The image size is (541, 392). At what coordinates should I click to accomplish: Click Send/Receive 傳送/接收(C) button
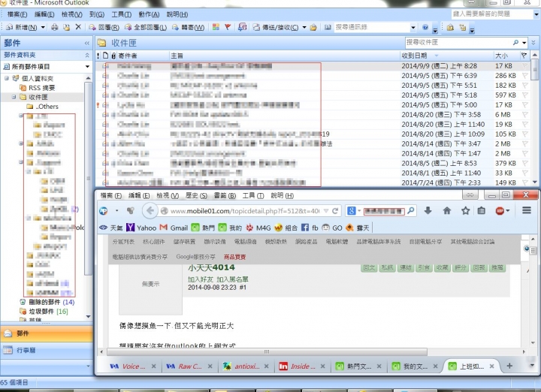point(276,27)
